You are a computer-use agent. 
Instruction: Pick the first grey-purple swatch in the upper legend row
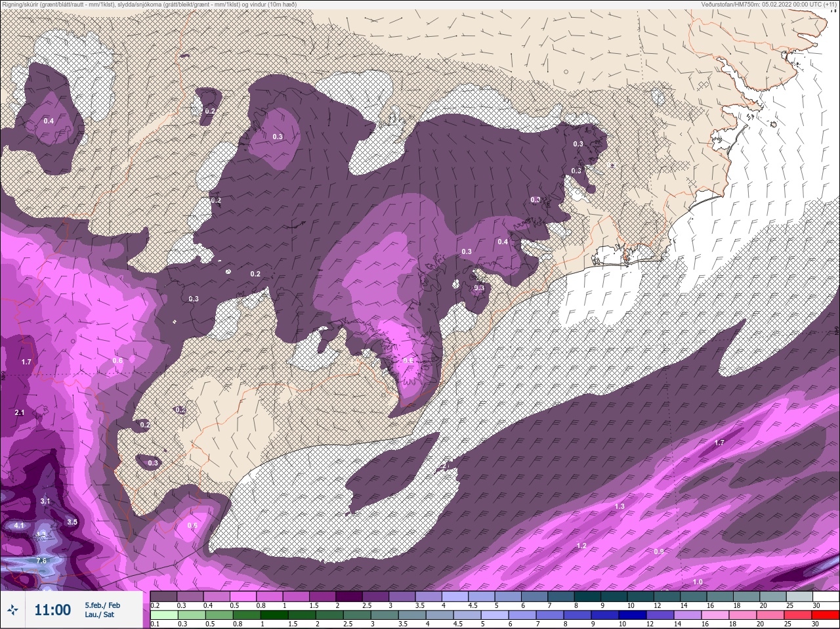163,596
